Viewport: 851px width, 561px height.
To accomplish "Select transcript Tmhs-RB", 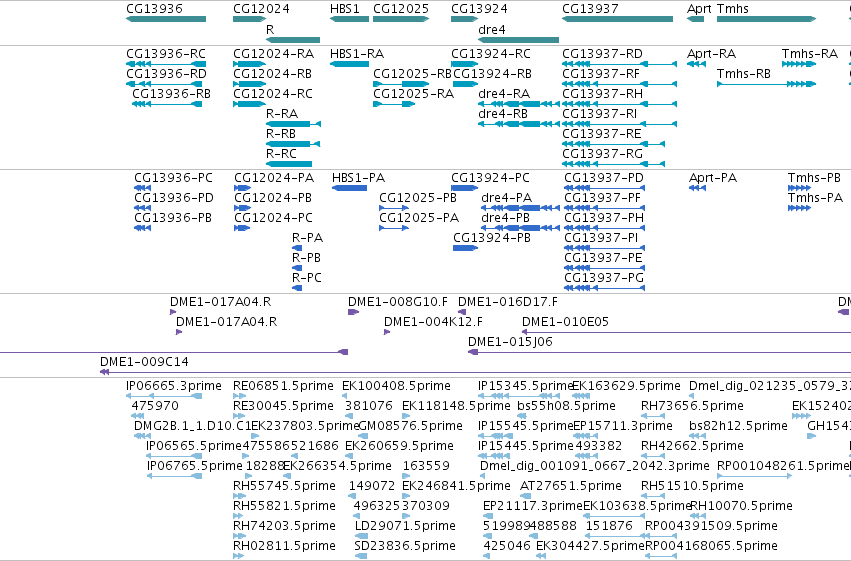I will click(x=766, y=84).
